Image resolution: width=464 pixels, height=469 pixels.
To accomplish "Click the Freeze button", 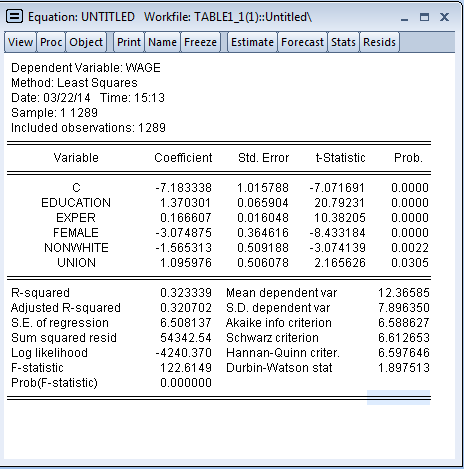I will click(x=200, y=42).
